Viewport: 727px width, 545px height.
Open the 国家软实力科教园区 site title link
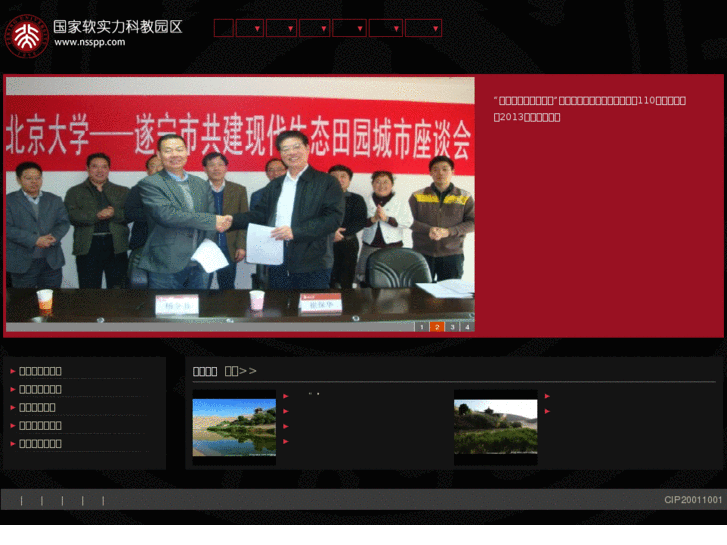click(118, 27)
